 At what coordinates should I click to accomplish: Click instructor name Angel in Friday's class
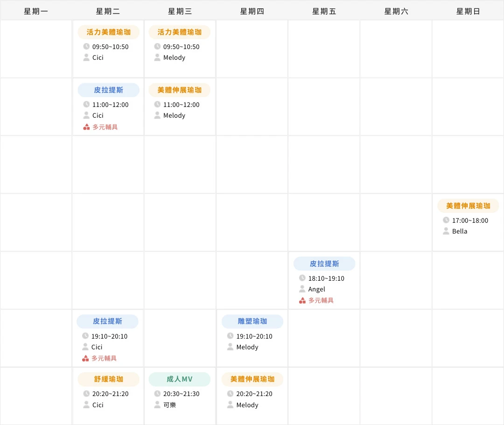pyautogui.click(x=316, y=289)
